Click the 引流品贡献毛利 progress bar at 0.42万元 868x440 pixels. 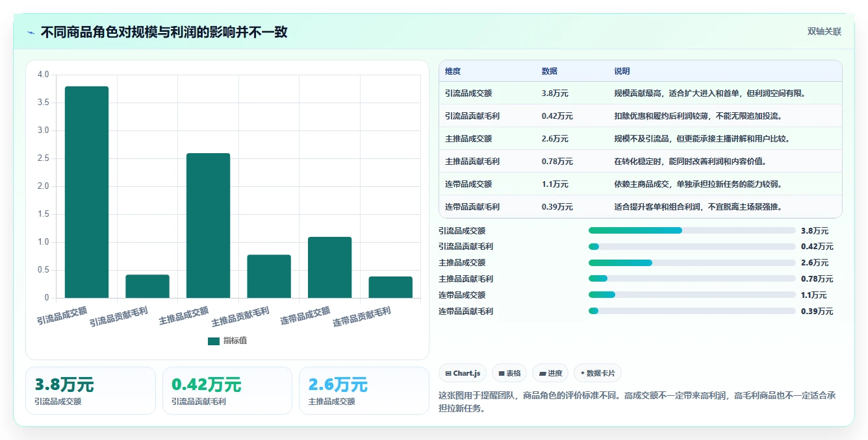(x=692, y=247)
